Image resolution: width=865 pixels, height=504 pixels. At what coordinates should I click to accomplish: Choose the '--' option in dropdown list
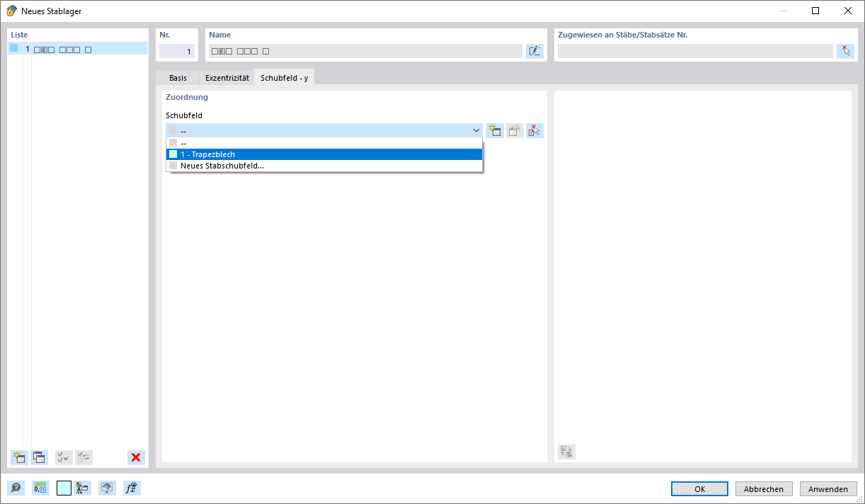(324, 143)
